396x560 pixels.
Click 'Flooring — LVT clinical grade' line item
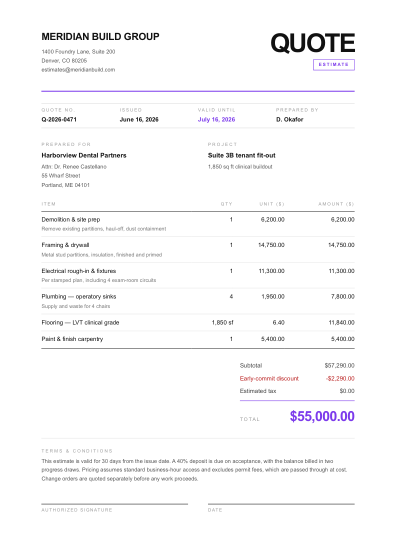pos(80,322)
